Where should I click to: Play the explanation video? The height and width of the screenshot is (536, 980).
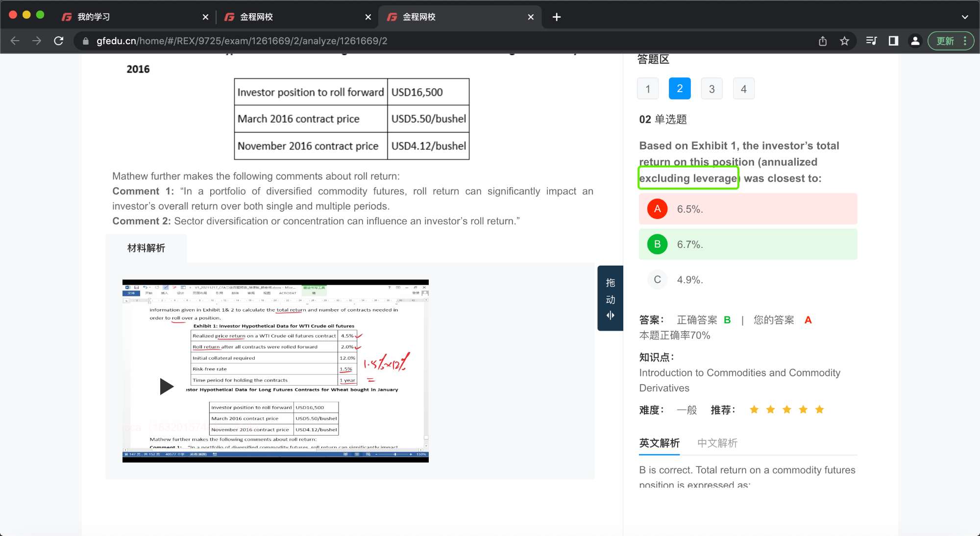coord(167,386)
